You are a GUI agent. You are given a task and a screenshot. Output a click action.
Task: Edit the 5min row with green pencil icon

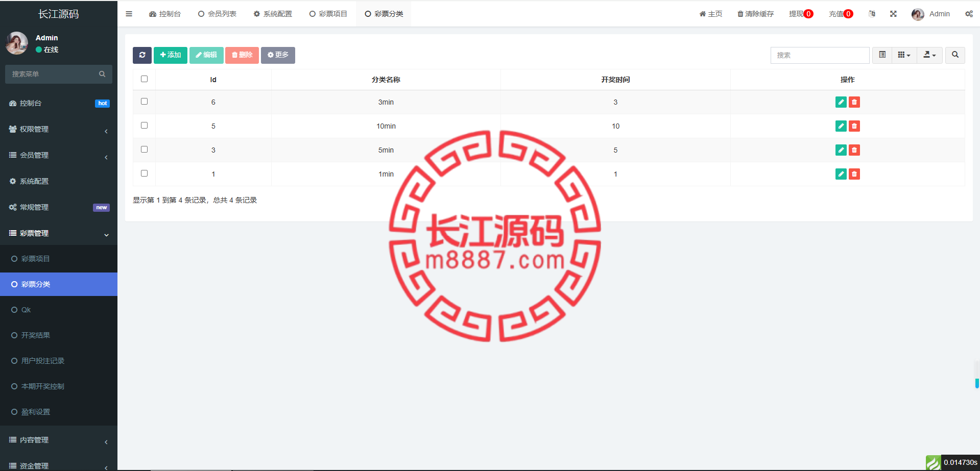coord(841,150)
